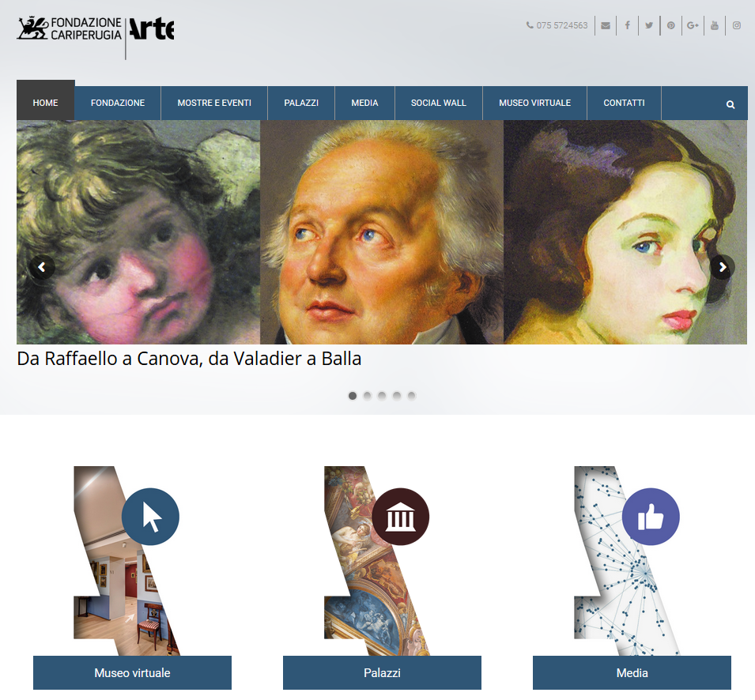Click the Pinterest icon in header
Screen dimensions: 755x700
[x=670, y=25]
